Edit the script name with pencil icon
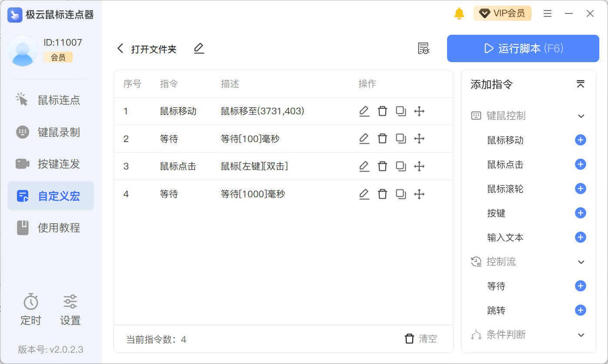This screenshot has width=608, height=364. point(199,49)
